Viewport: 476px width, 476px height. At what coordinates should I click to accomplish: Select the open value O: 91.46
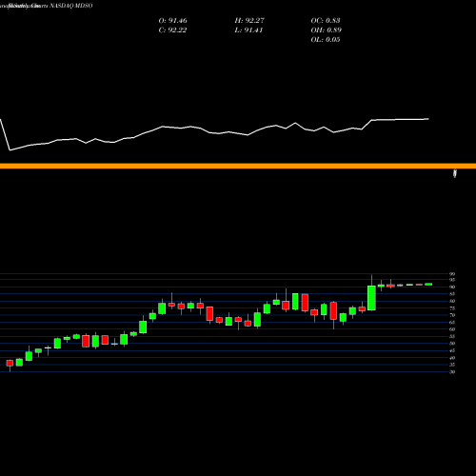pos(172,21)
